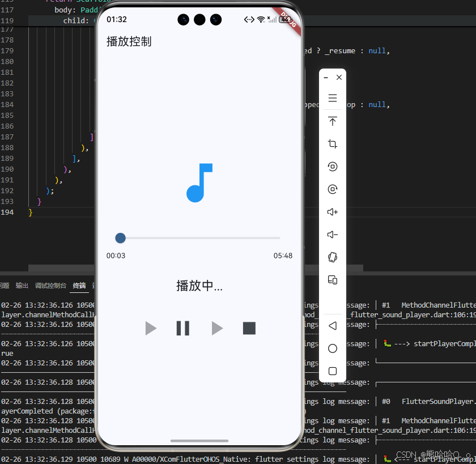Open the emulator toolbar hamburger menu

(x=333, y=98)
